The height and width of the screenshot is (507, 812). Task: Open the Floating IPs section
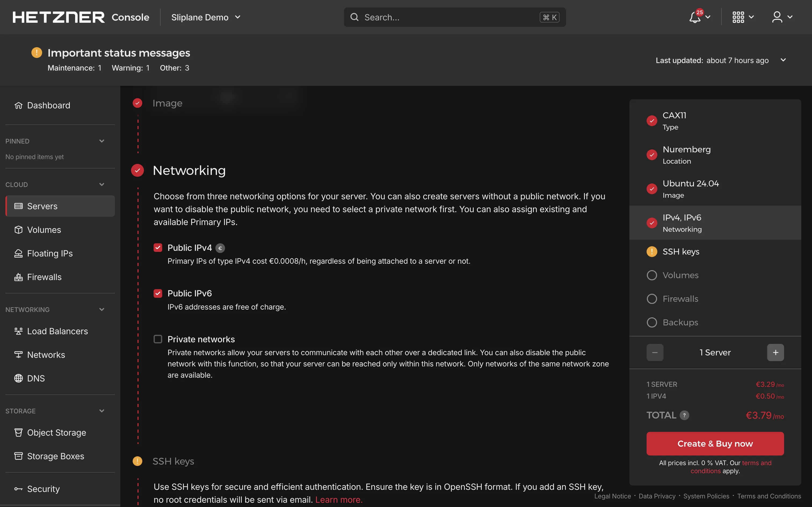(x=50, y=253)
